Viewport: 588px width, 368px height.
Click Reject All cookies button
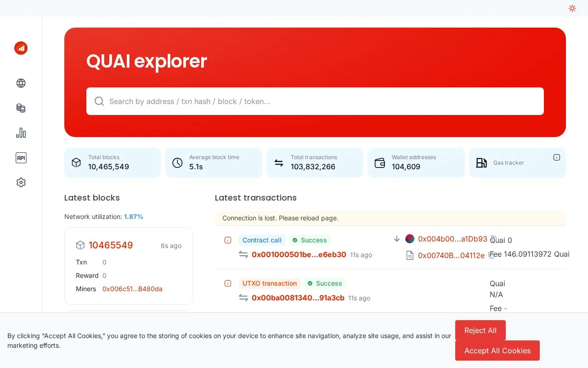click(481, 330)
